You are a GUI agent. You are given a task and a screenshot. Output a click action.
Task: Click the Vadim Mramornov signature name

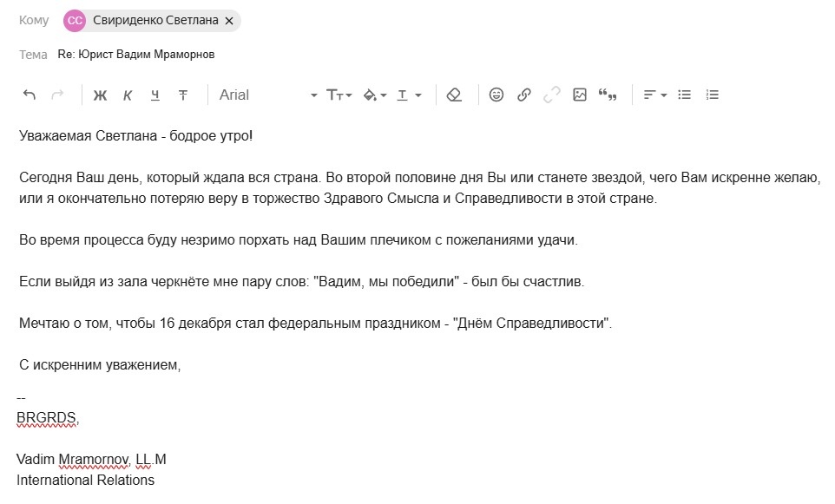(73, 459)
